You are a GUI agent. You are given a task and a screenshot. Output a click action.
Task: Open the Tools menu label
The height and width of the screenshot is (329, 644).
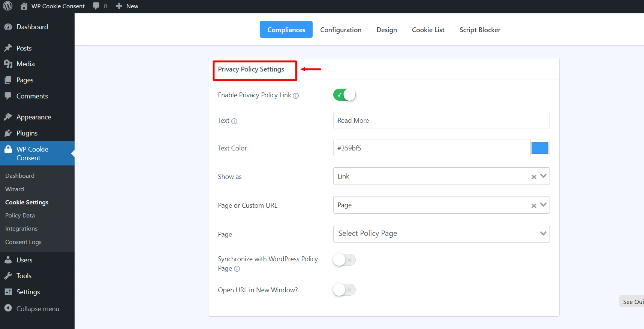point(24,276)
